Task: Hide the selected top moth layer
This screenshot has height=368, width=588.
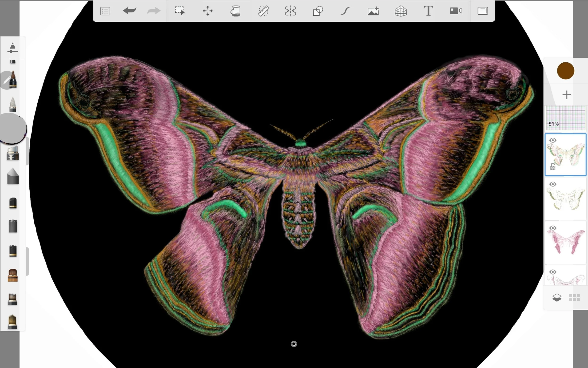Action: (553, 140)
